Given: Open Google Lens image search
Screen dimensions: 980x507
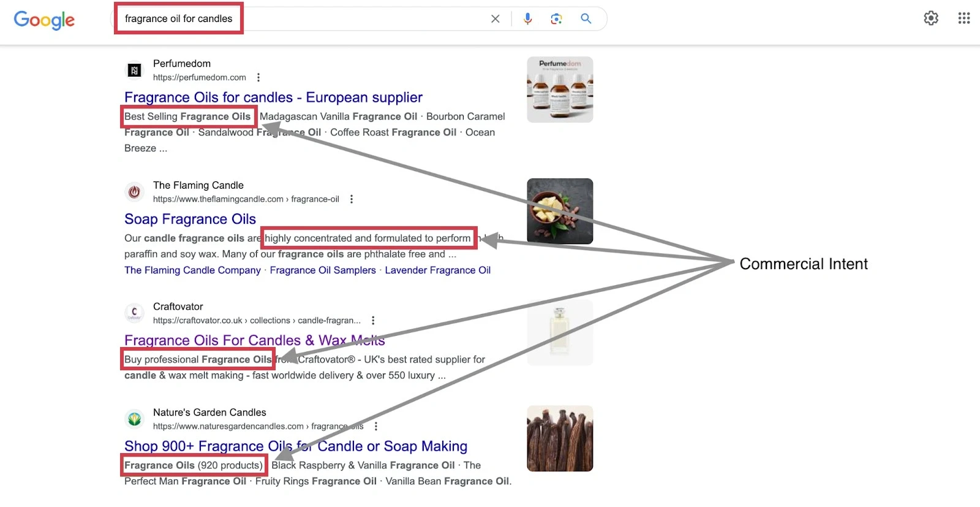Looking at the screenshot, I should pos(556,19).
